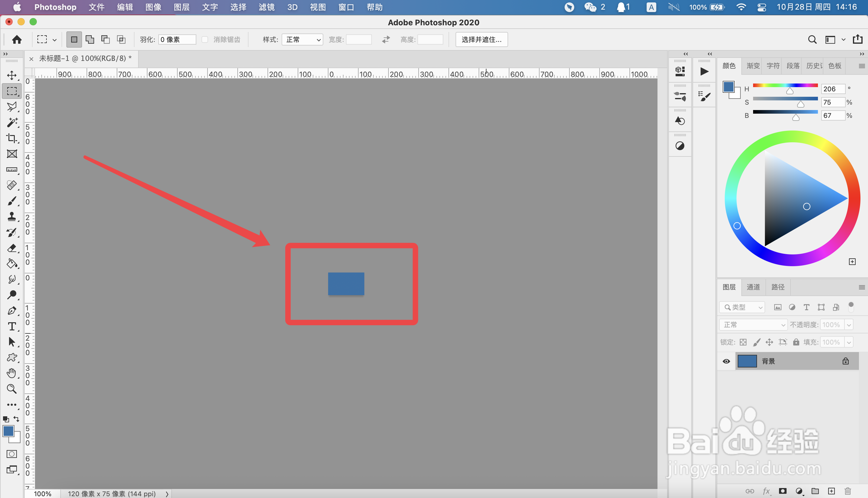This screenshot has width=868, height=498.
Task: Select the Zoom tool
Action: click(12, 389)
